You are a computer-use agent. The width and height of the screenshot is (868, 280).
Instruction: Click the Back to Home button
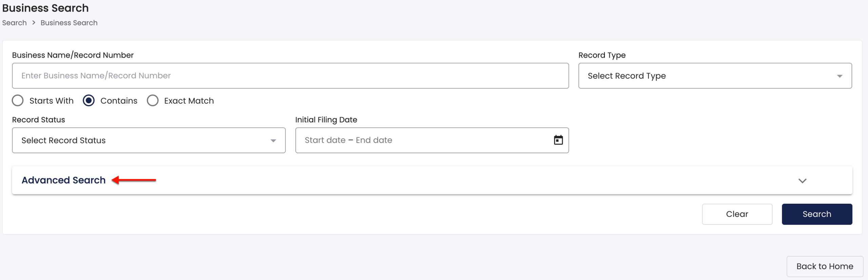point(825,266)
